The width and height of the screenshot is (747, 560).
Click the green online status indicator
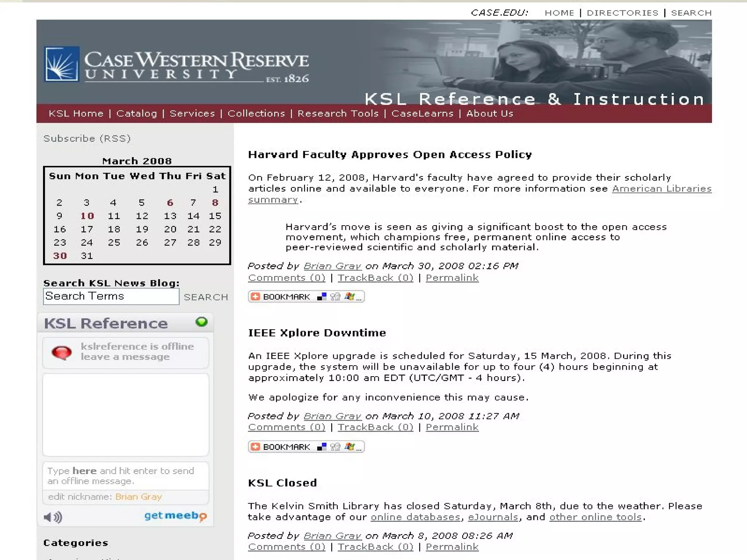click(x=201, y=322)
